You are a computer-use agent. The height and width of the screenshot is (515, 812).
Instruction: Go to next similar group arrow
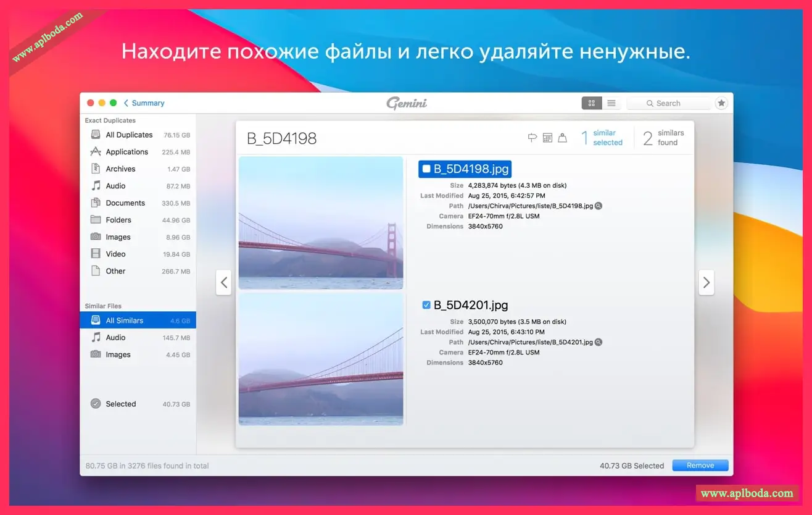tap(706, 282)
